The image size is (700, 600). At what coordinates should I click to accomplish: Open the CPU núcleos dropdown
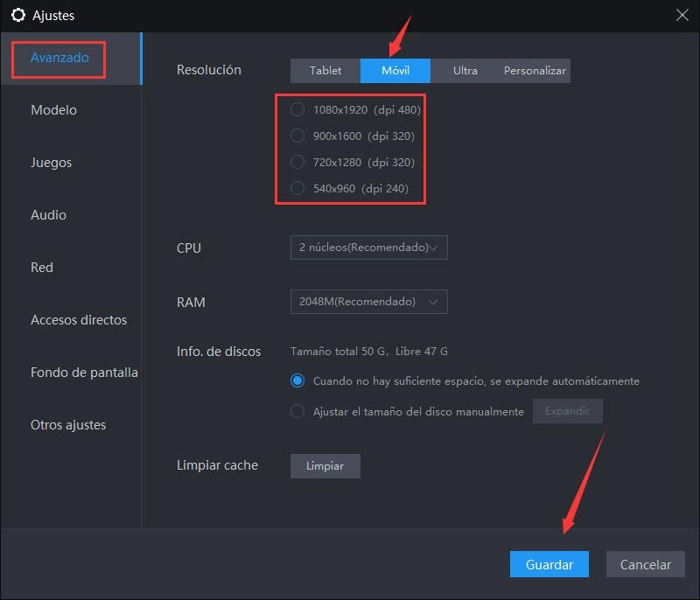368,248
